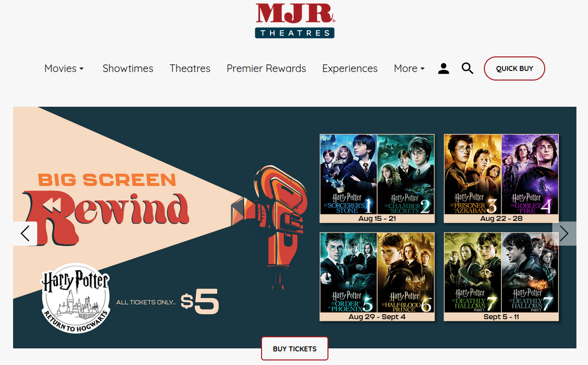Select the Half-Blood Prince poster
Viewport: 588px width, 365px height.
406,273
